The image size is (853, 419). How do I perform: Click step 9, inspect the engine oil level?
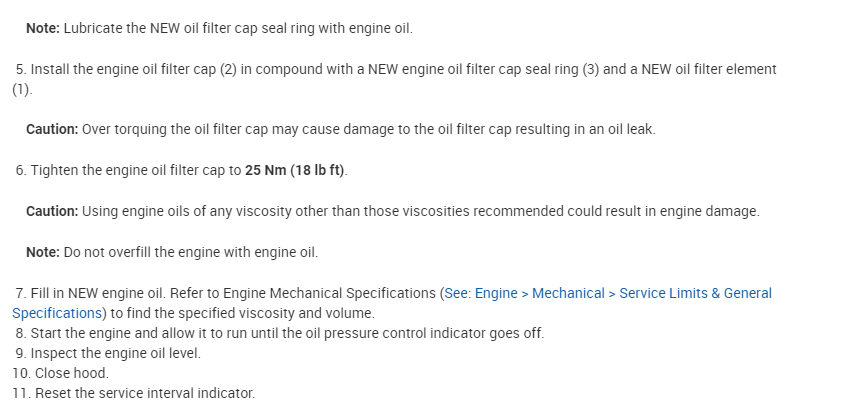tap(115, 353)
